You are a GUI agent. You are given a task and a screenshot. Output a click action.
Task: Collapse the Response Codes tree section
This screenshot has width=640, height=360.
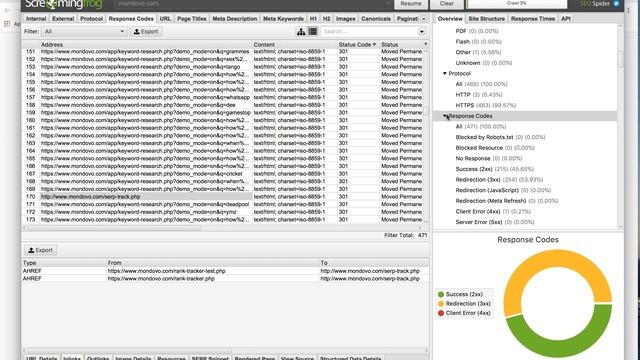pyautogui.click(x=444, y=116)
